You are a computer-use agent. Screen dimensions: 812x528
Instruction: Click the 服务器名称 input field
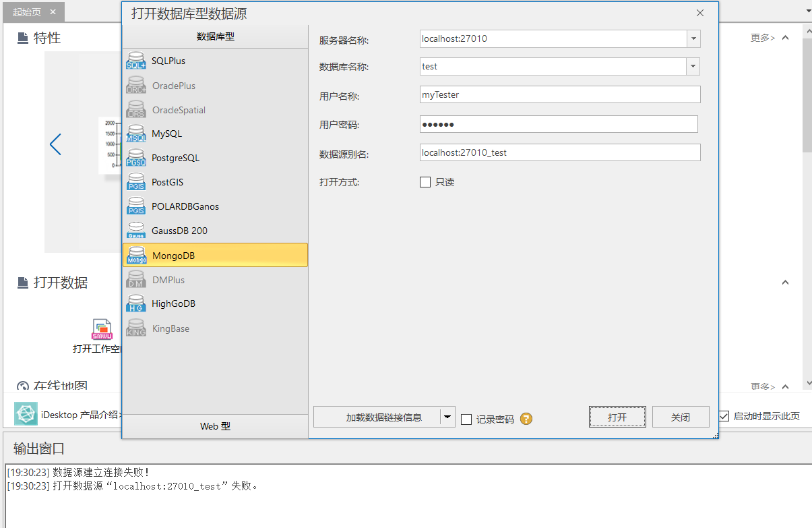553,39
